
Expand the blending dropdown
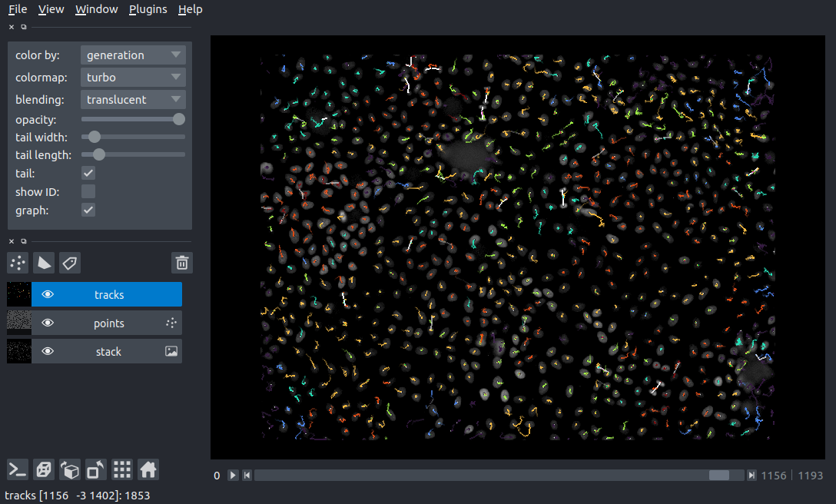(x=132, y=99)
